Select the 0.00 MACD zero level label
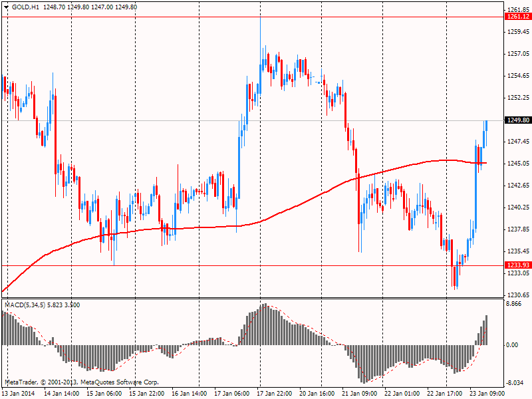The height and width of the screenshot is (399, 532). coord(512,345)
